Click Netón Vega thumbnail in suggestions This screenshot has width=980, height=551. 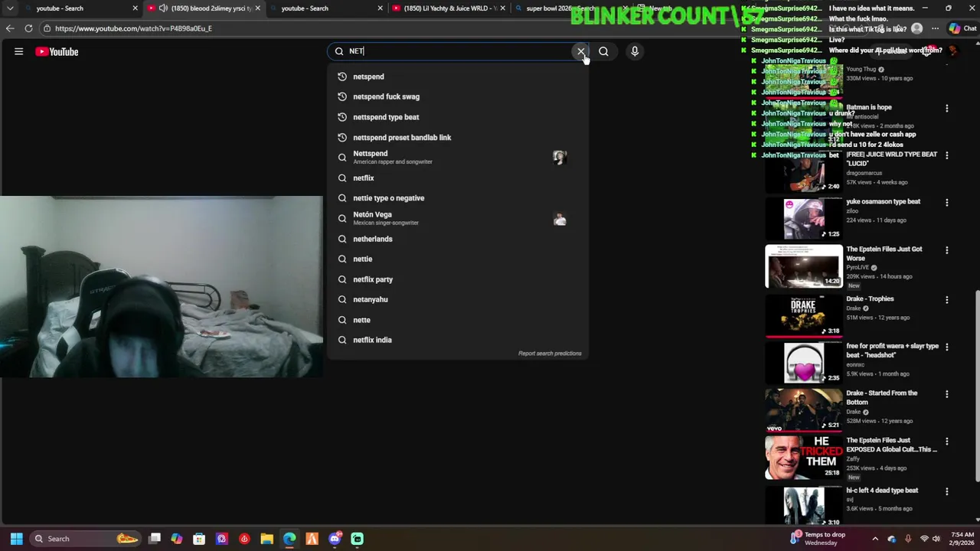point(560,219)
